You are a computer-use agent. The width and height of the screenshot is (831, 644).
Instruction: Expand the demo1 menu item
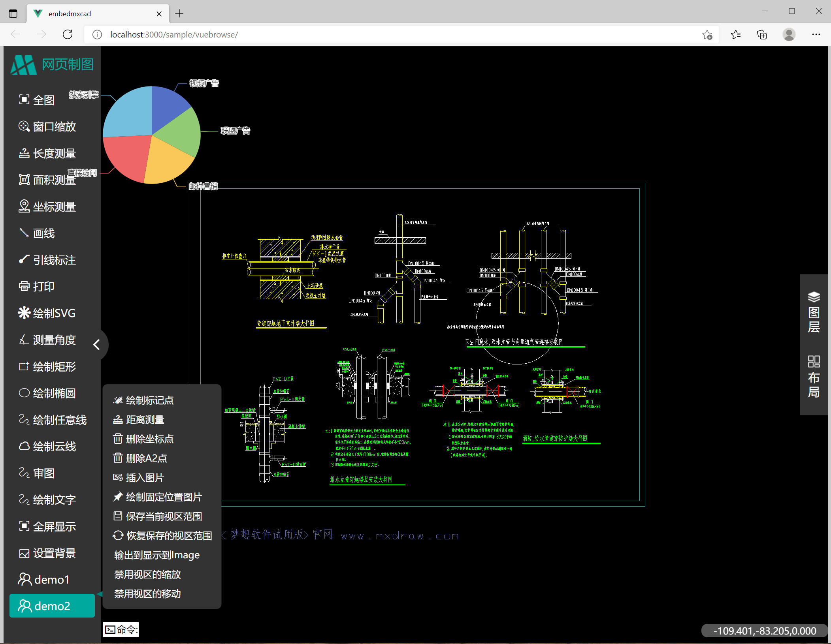44,579
